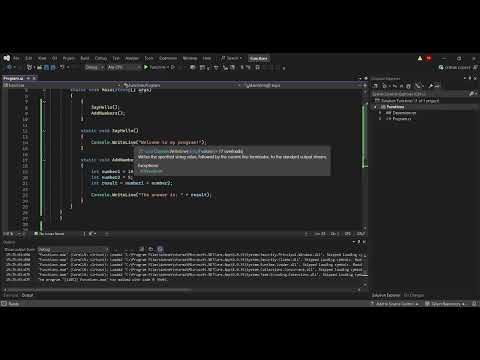Collapse the SayHello method code block
This screenshot has height=360, width=480.
[44, 131]
